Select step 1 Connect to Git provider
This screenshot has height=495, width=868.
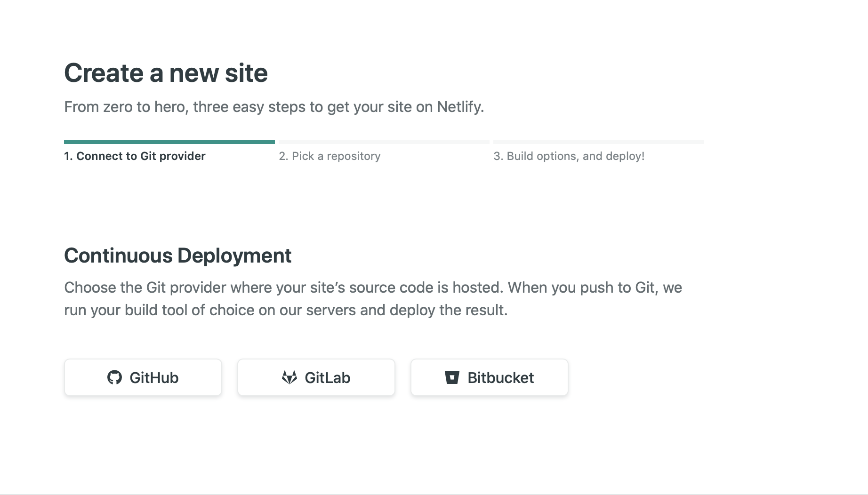click(135, 156)
